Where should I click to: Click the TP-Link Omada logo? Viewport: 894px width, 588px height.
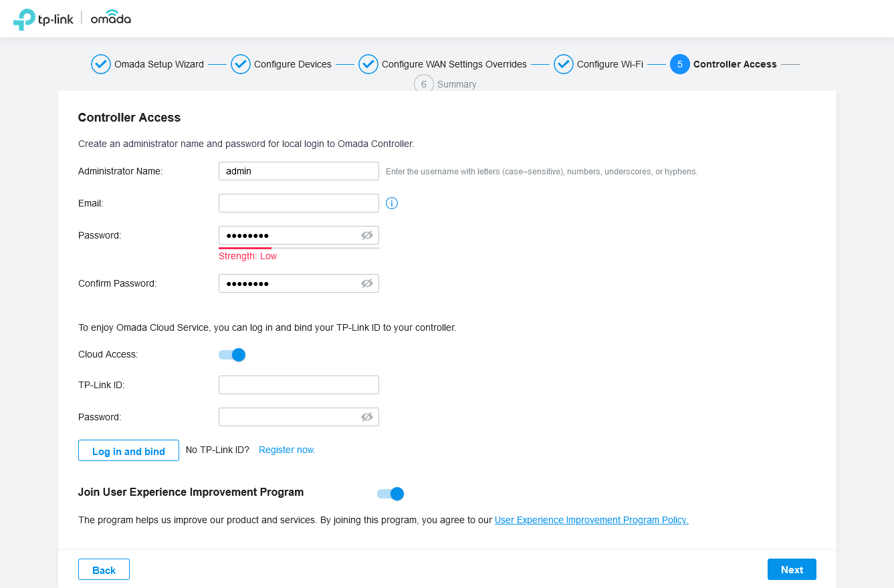click(x=72, y=19)
